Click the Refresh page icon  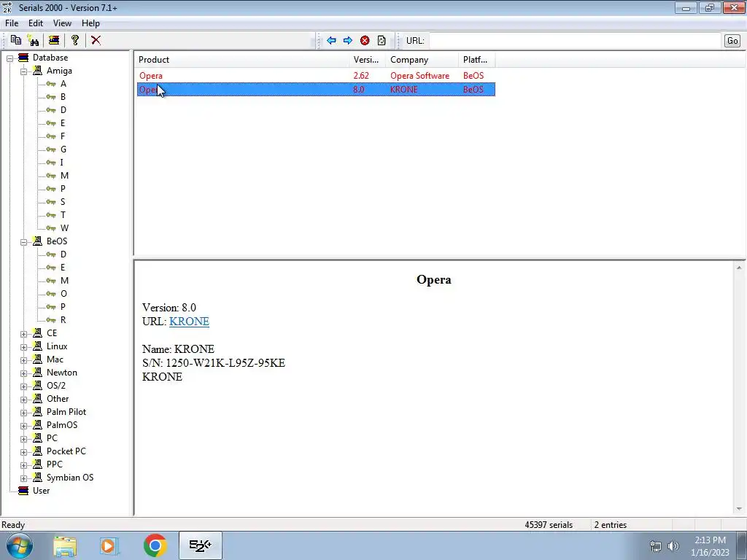click(x=382, y=41)
